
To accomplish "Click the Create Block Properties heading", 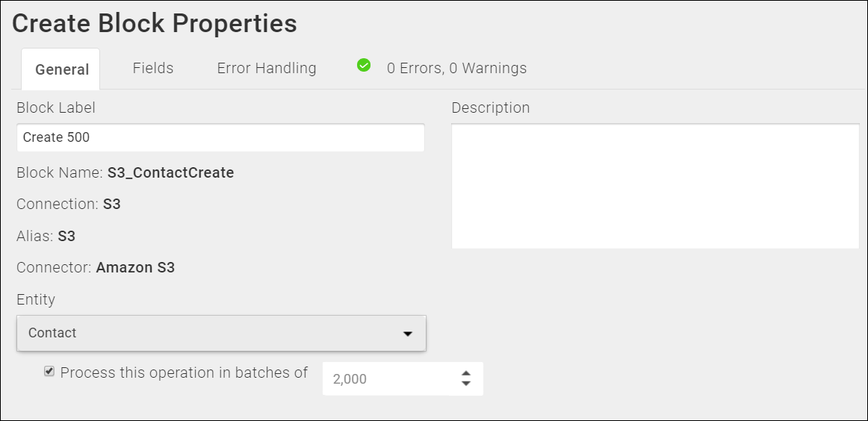I will point(155,23).
